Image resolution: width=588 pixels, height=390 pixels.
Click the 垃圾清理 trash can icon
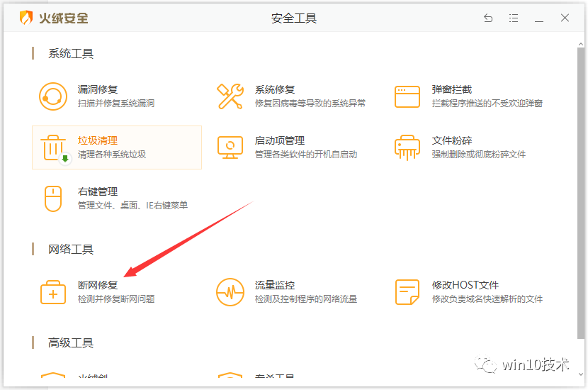(x=55, y=148)
